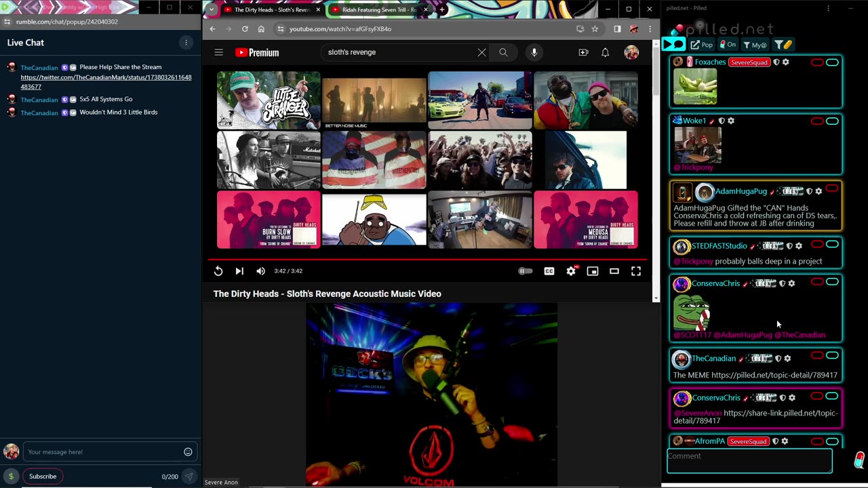
Task: Toggle the Pilled 'On' switch
Action: point(728,45)
